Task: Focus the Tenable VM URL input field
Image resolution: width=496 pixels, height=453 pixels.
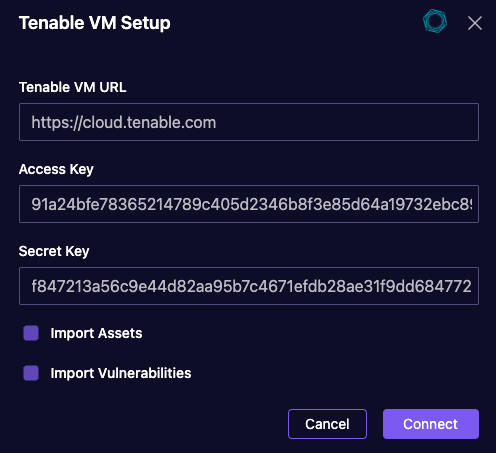Action: pyautogui.click(x=249, y=122)
